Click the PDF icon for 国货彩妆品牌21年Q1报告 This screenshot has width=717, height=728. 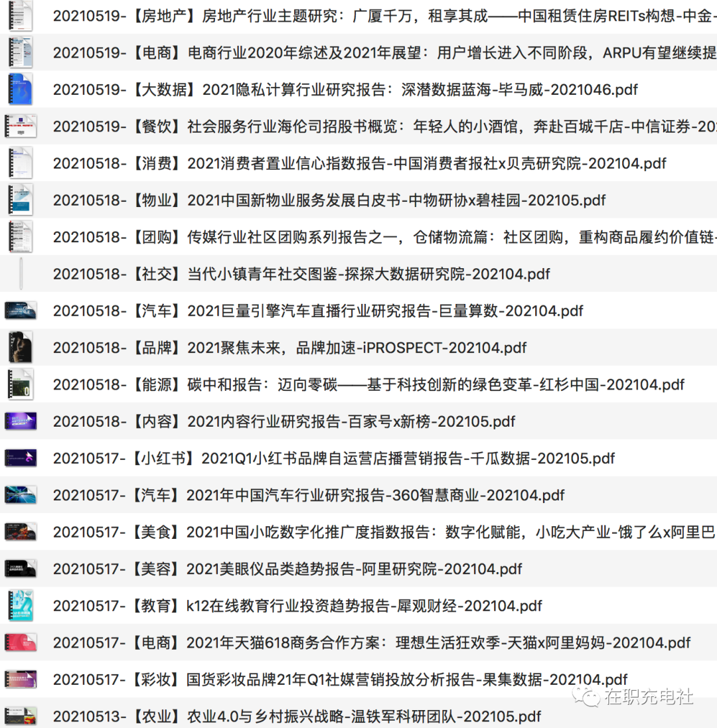[21, 680]
